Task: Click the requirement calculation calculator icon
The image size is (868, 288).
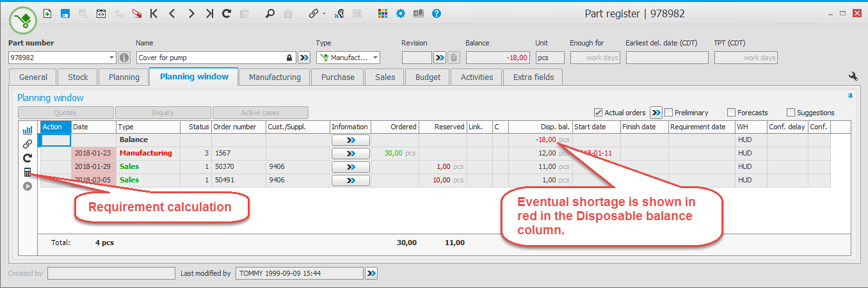Action: (x=28, y=172)
